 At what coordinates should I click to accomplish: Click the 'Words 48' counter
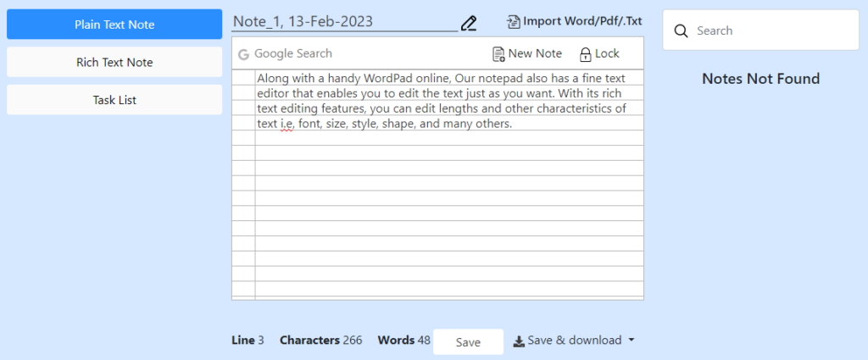(404, 340)
